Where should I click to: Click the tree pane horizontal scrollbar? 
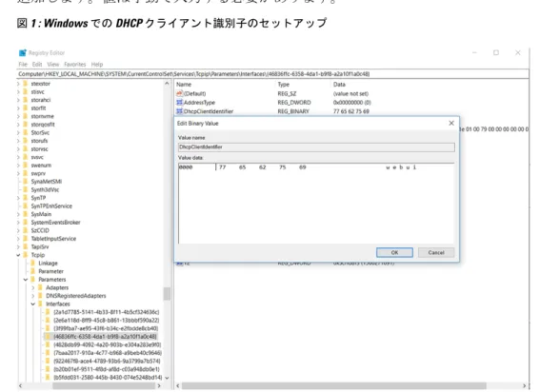[x=104, y=386]
